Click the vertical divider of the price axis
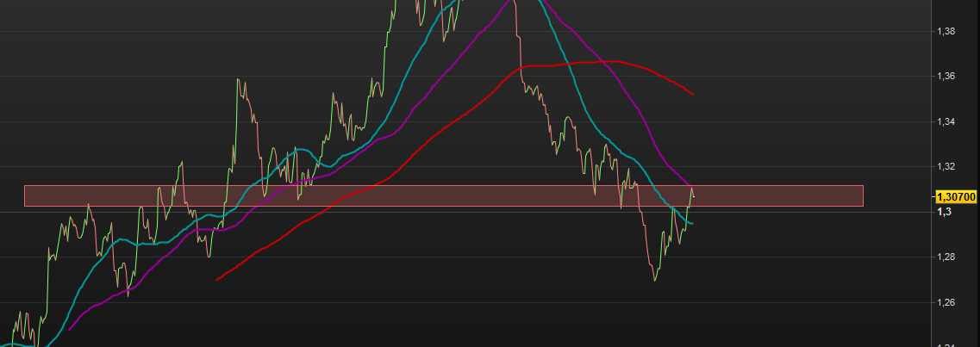Viewport: 980px width, 347px height. (932, 174)
